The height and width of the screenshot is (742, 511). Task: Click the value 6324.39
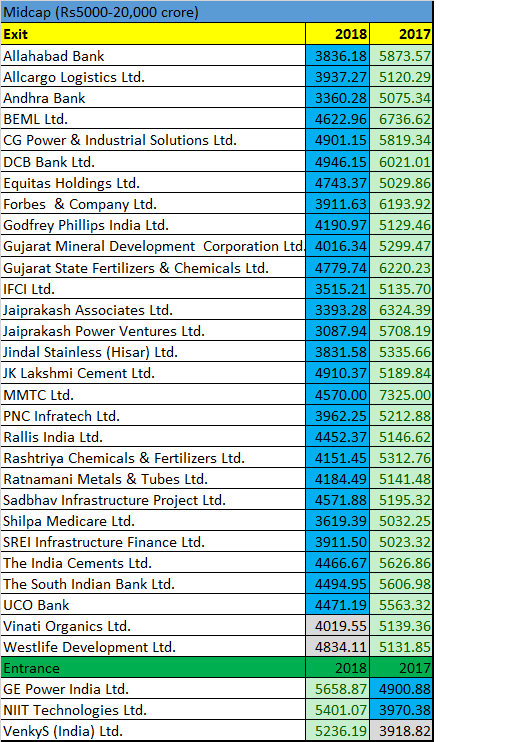pyautogui.click(x=401, y=310)
